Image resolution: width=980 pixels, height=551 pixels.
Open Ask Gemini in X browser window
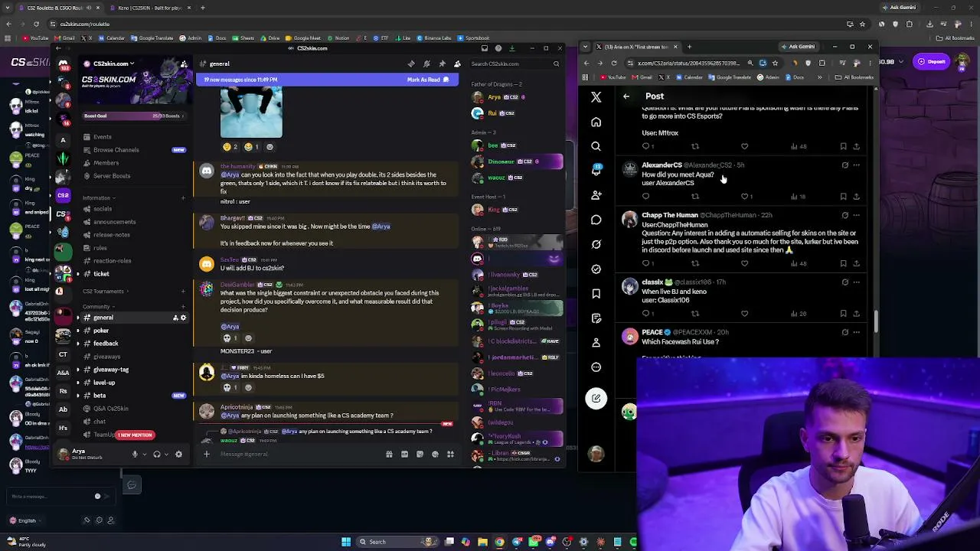click(798, 47)
